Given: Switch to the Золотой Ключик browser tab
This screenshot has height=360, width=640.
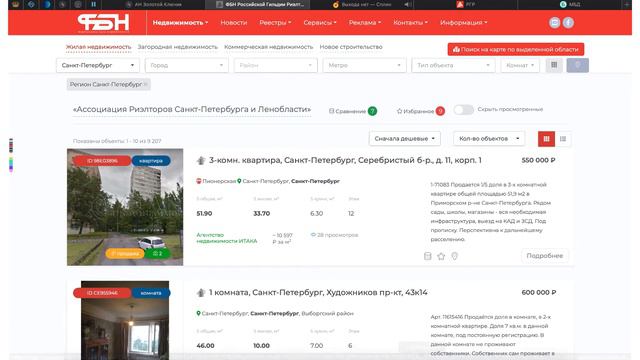Looking at the screenshot, I should [153, 4].
